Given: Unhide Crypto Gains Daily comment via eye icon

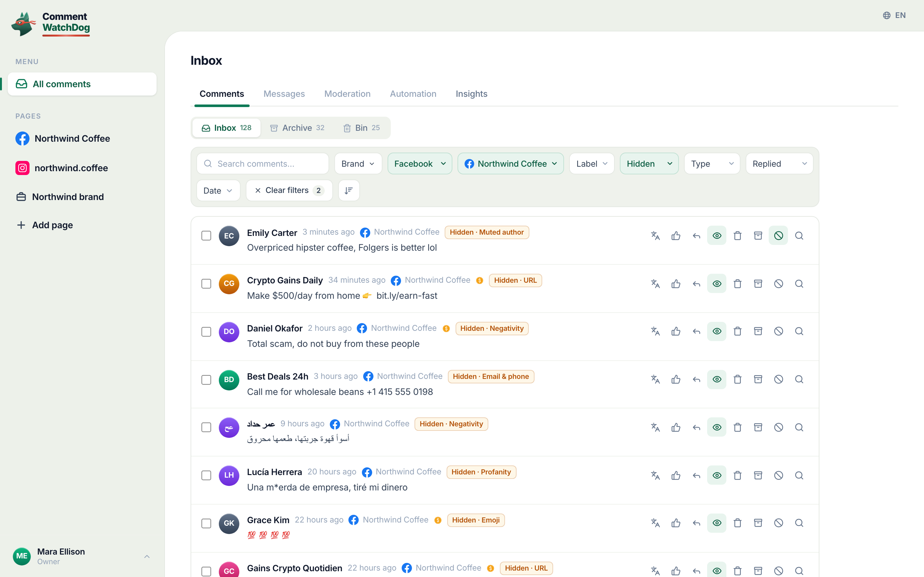Looking at the screenshot, I should pyautogui.click(x=717, y=284).
